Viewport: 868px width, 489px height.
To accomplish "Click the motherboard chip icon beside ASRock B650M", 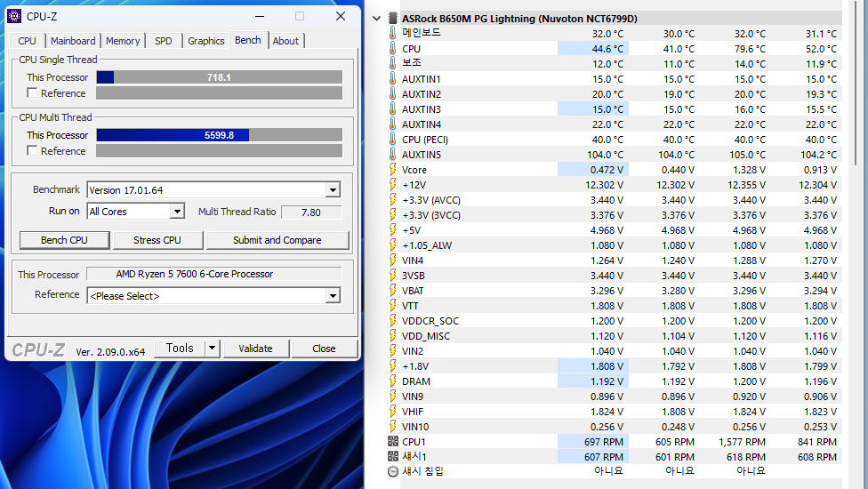I will click(392, 19).
